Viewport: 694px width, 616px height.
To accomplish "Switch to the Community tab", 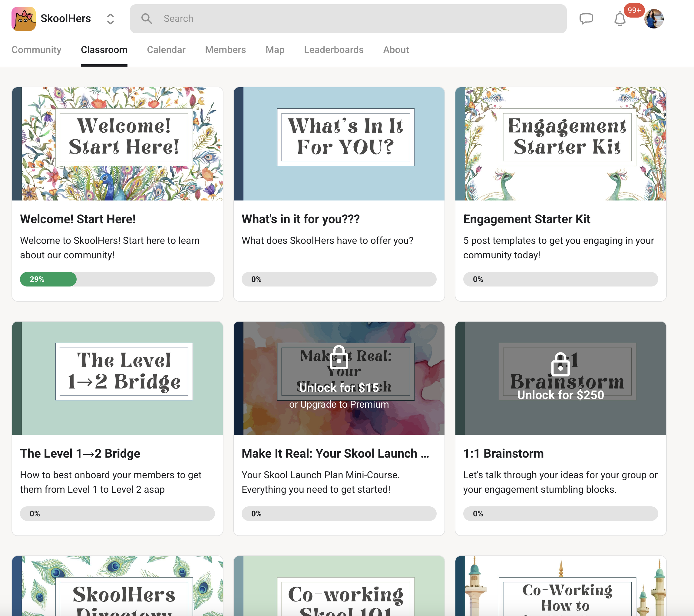I will (36, 50).
